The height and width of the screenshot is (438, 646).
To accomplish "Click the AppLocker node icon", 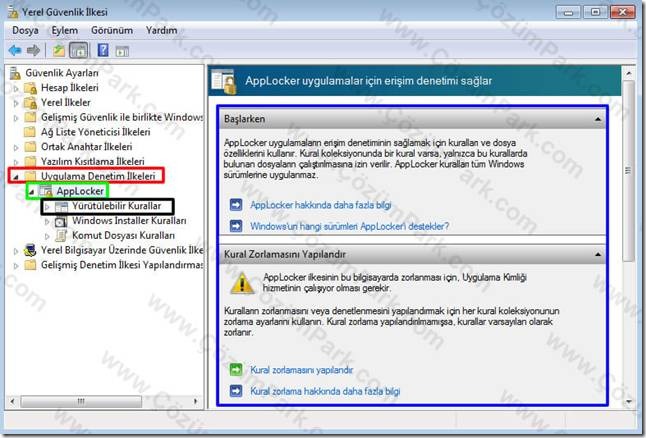I will click(x=46, y=191).
